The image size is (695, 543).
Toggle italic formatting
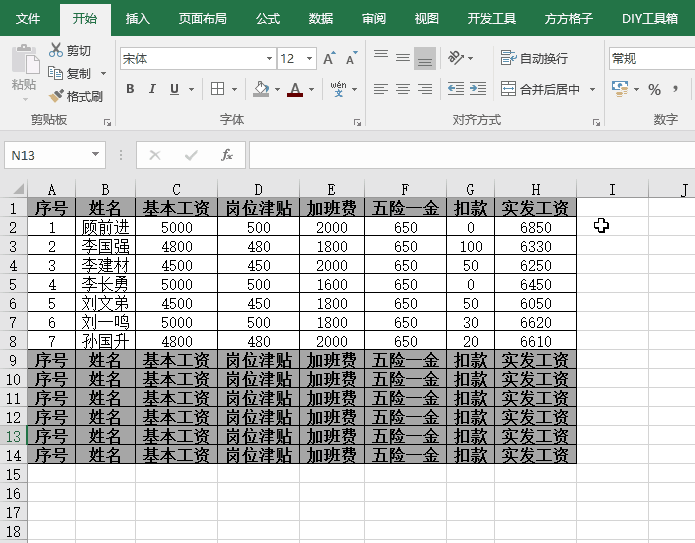point(152,89)
